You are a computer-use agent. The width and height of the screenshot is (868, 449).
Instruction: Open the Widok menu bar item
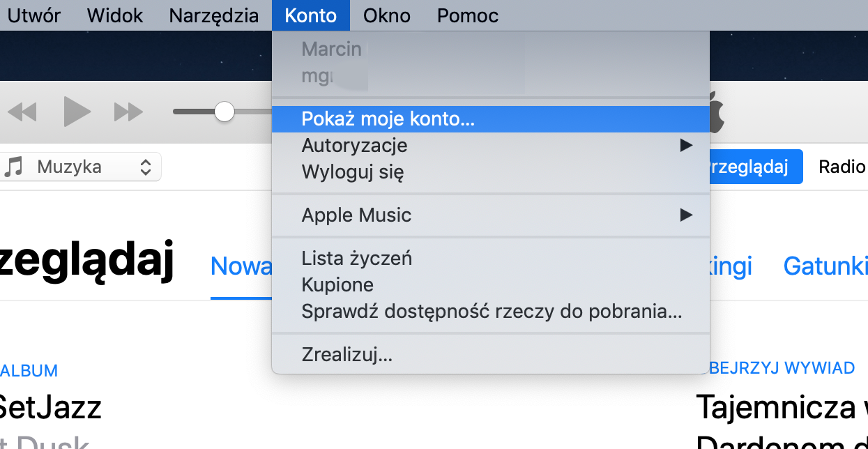[115, 15]
